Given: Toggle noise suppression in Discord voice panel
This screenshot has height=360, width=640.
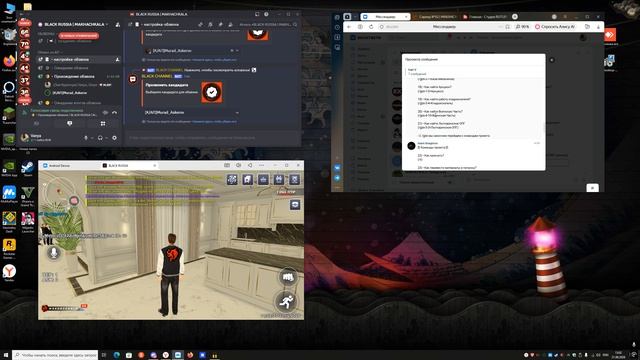Looking at the screenshot, I should point(105,112).
